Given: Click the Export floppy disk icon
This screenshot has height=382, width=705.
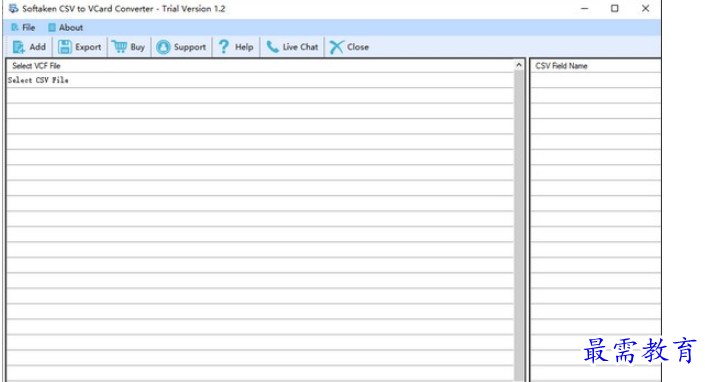Looking at the screenshot, I should click(65, 47).
